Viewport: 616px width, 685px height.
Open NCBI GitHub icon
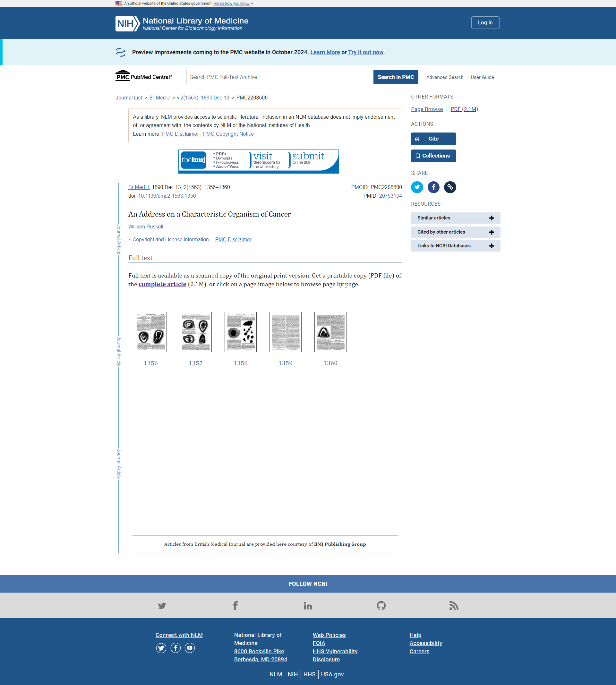tap(381, 605)
